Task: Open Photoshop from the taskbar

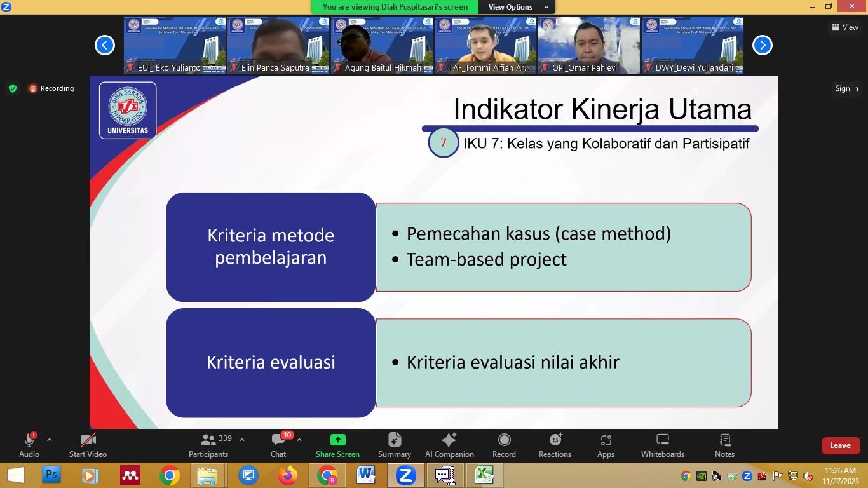Action: (51, 475)
